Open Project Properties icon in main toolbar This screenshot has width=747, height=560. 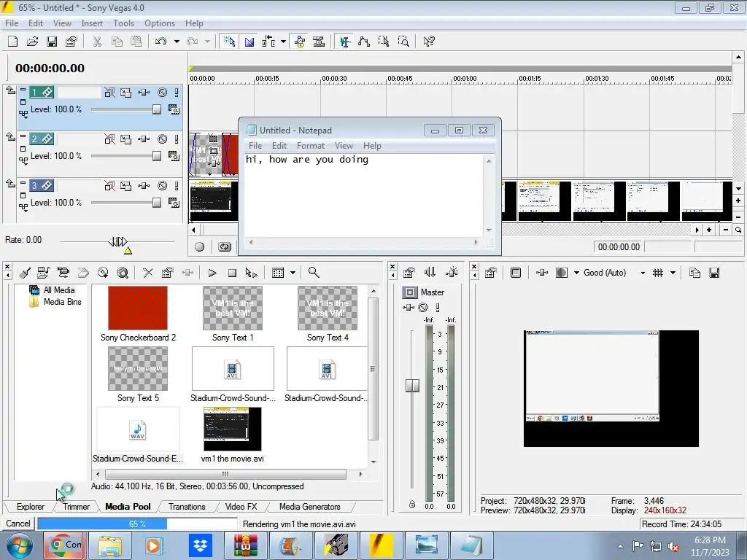71,42
